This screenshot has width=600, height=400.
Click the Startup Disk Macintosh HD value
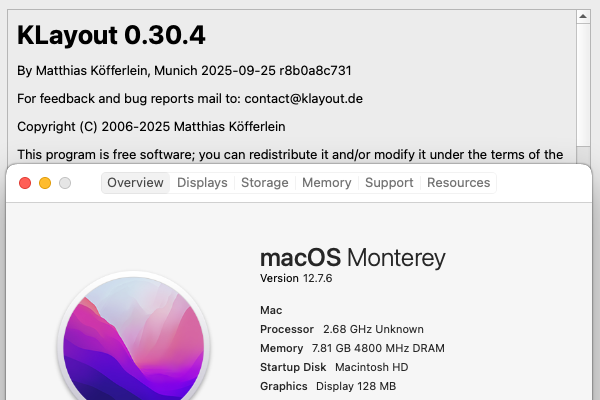pos(375,367)
